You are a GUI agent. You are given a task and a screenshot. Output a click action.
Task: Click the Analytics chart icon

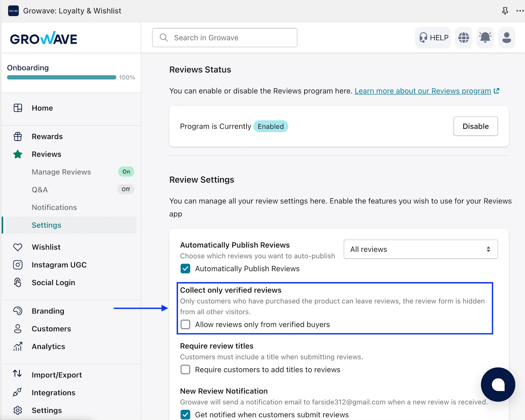pyautogui.click(x=18, y=346)
